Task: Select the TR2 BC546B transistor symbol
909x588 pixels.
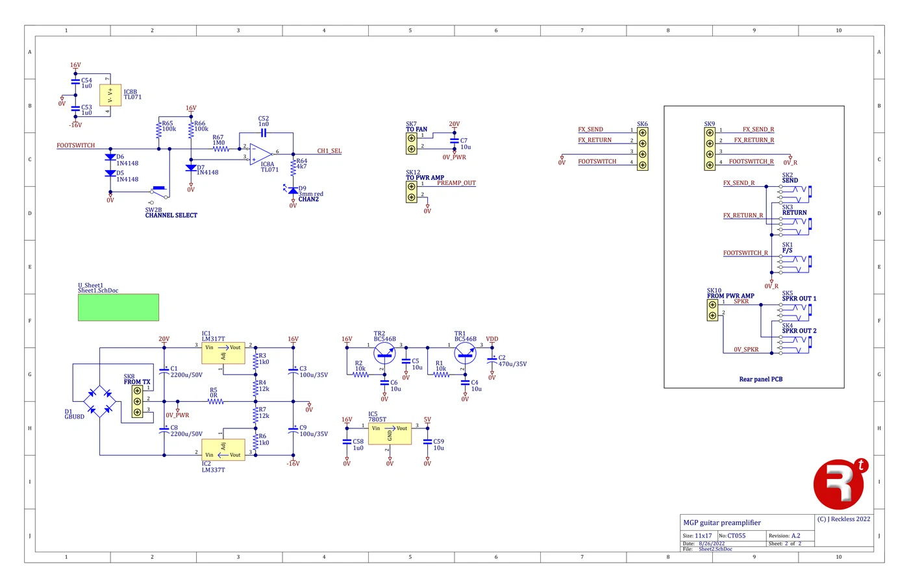Action: 384,353
